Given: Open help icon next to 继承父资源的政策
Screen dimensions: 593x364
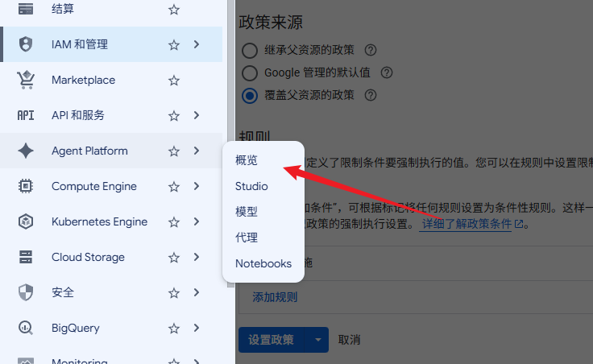Looking at the screenshot, I should (371, 50).
